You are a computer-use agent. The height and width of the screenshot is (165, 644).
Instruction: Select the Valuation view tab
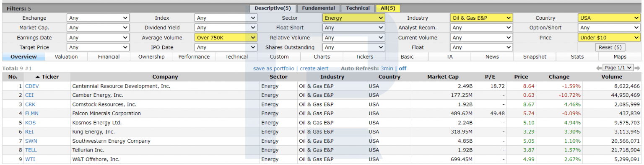click(66, 57)
